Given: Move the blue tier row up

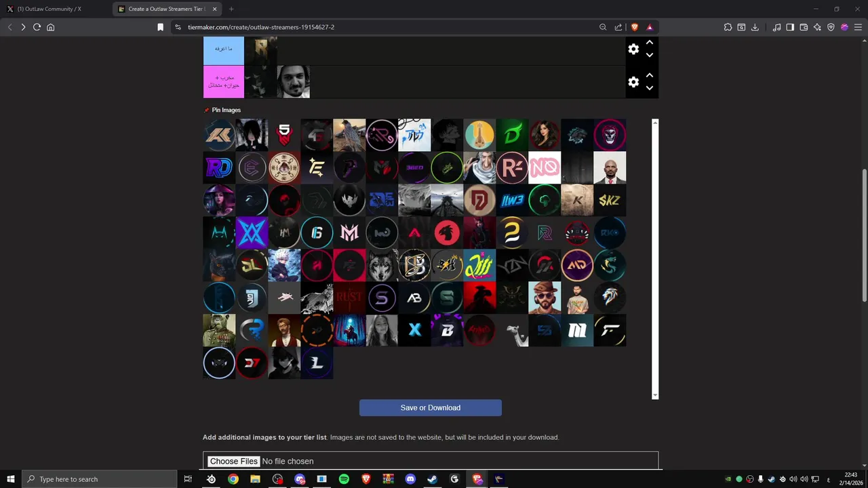Looking at the screenshot, I should coord(650,43).
